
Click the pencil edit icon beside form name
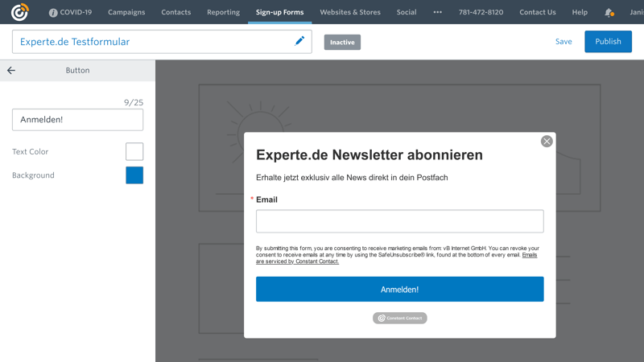coord(299,41)
